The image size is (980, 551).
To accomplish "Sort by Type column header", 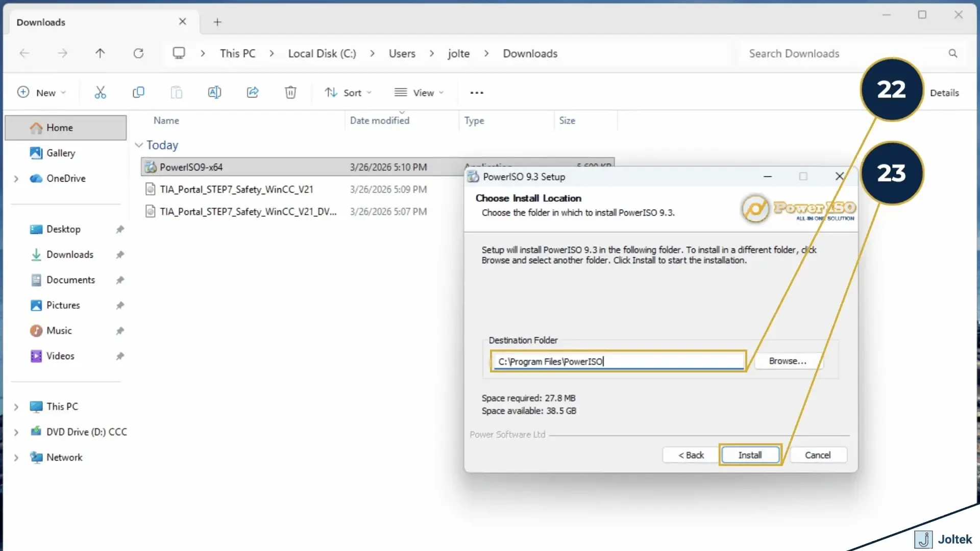I will point(474,120).
